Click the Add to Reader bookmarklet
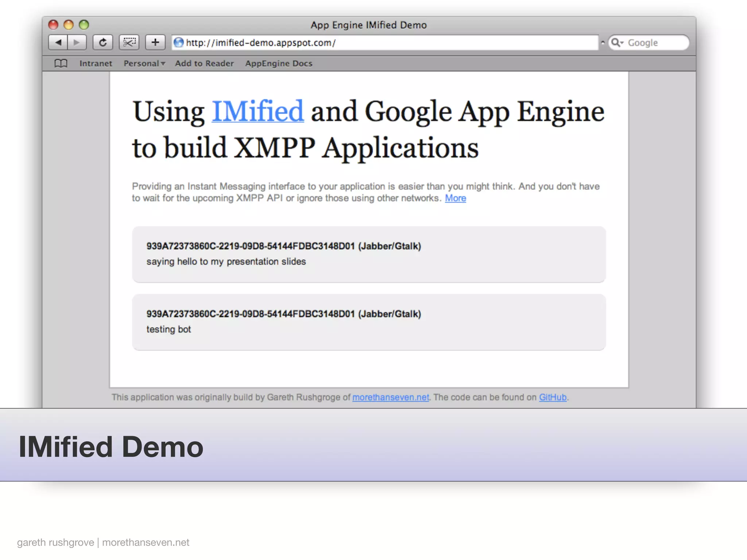This screenshot has height=560, width=747. pos(204,63)
